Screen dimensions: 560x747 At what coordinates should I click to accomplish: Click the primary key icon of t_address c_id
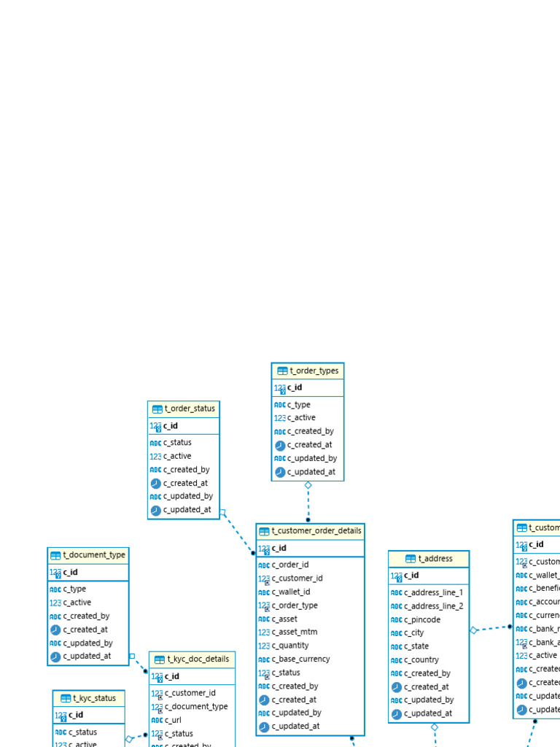[x=397, y=576]
